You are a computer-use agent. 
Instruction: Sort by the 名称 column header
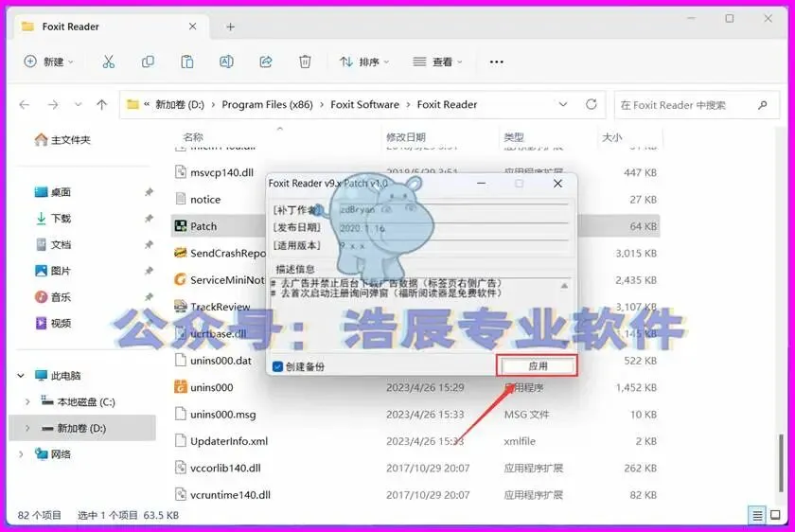[x=193, y=137]
